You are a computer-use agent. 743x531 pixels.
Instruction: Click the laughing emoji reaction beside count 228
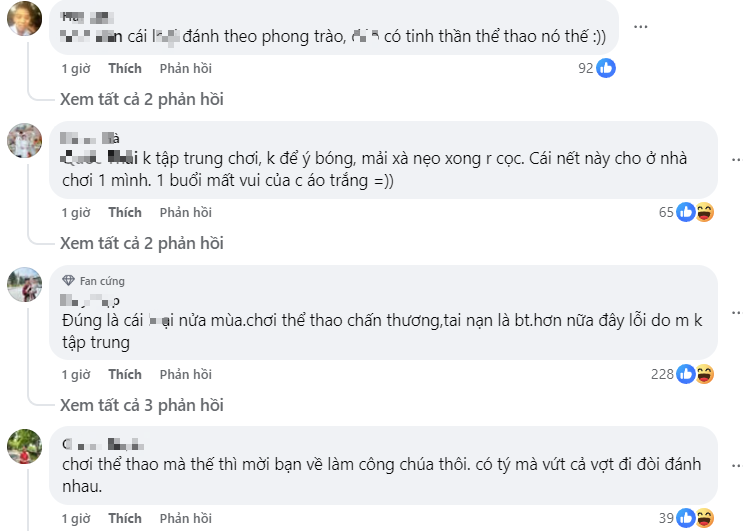703,374
